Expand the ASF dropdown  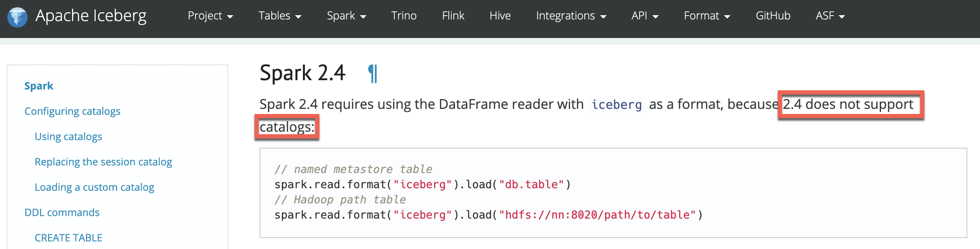pos(829,16)
